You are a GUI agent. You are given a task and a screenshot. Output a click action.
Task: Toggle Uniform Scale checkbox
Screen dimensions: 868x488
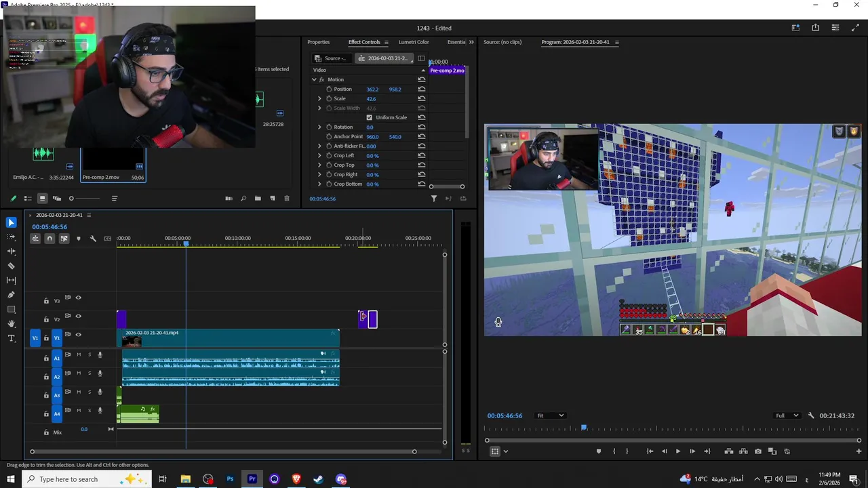click(x=370, y=117)
